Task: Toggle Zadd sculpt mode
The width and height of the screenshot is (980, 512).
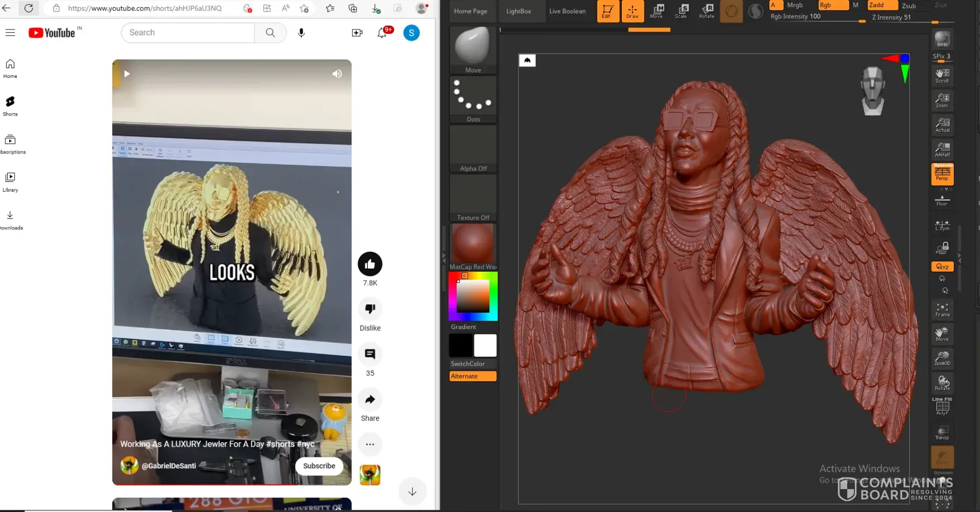Action: 882,5
